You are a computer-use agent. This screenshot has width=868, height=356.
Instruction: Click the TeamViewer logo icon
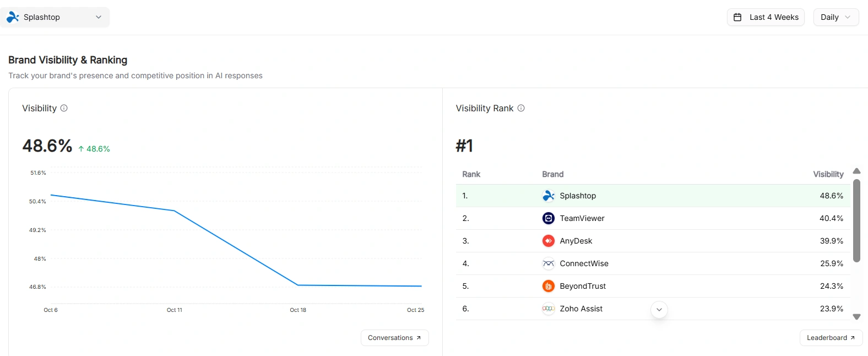point(549,218)
